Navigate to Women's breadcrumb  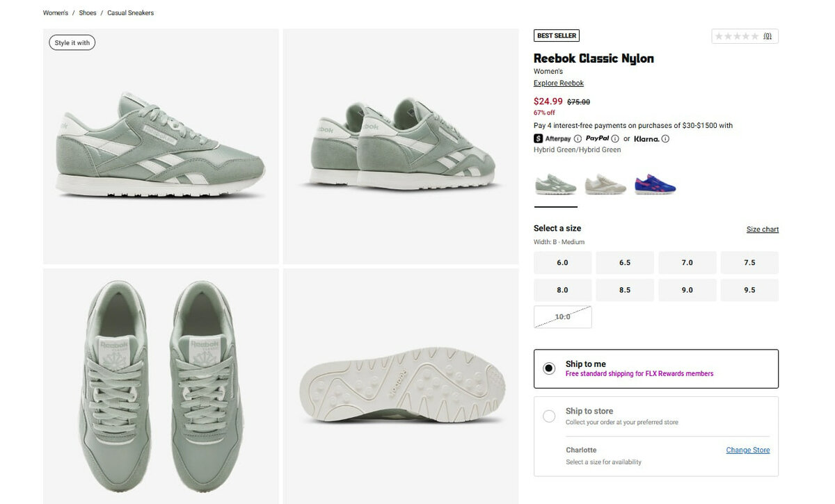[x=56, y=13]
